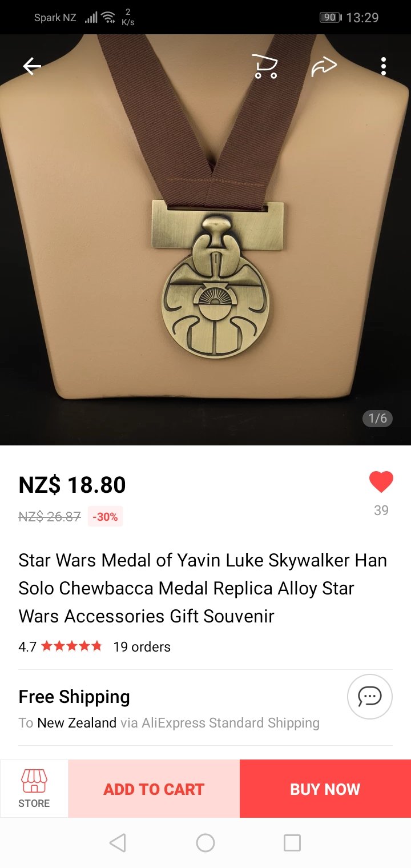This screenshot has width=411, height=868.
Task: Open the Store icon
Action: (34, 789)
